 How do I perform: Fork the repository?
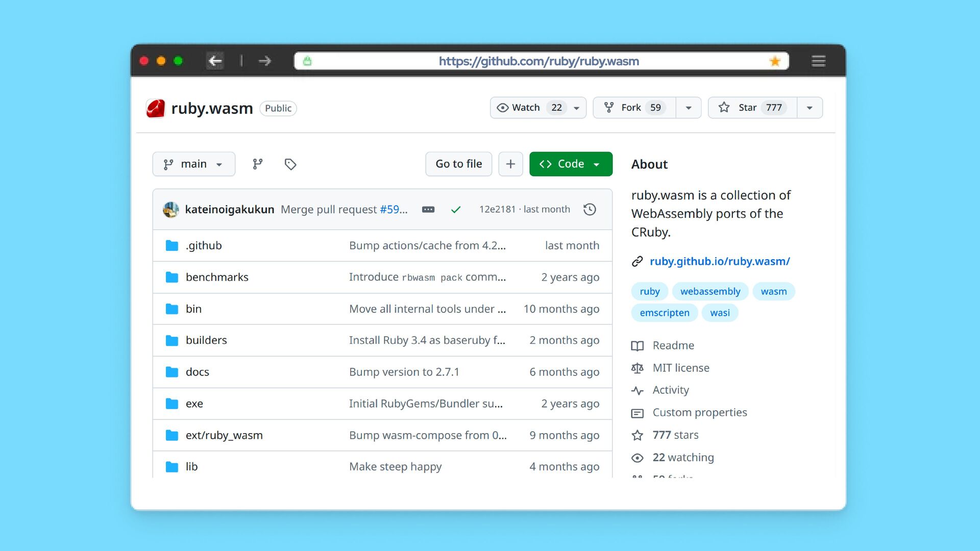[634, 108]
